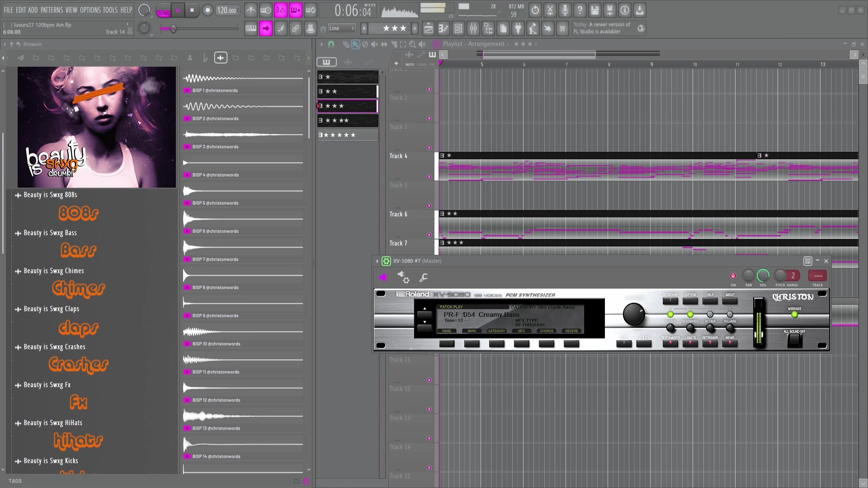Expand the XV-5080 window menu arrow

tap(377, 261)
